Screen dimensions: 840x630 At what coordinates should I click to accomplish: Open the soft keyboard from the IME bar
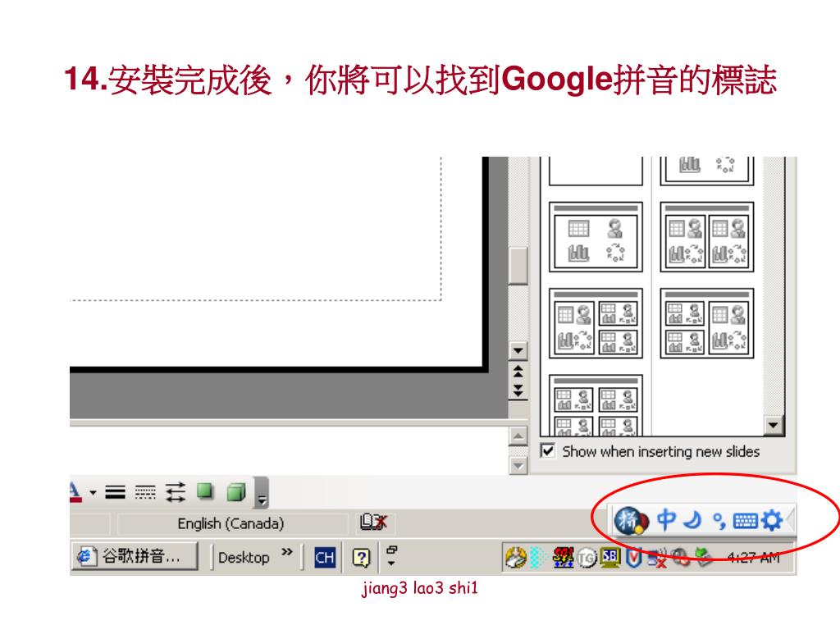pos(745,521)
